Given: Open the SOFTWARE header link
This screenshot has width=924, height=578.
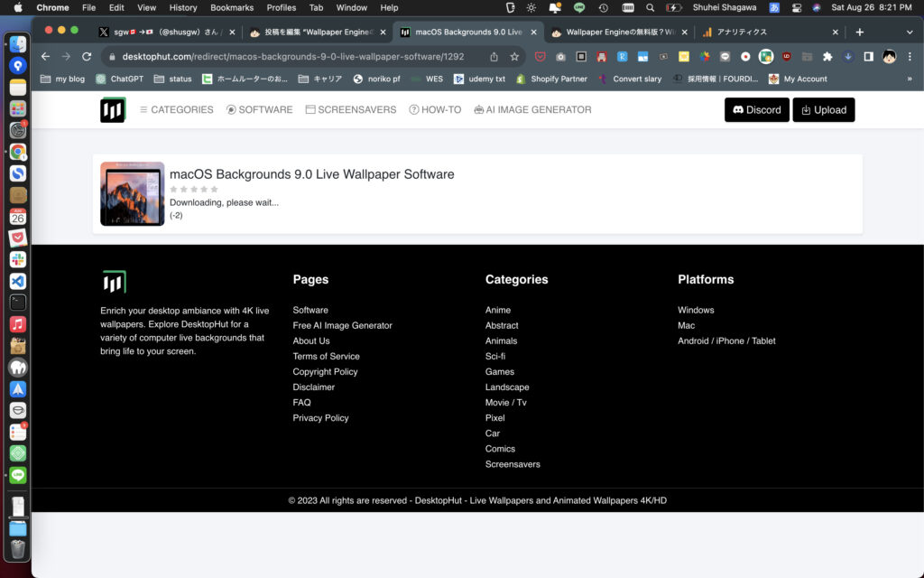Looking at the screenshot, I should tap(259, 109).
